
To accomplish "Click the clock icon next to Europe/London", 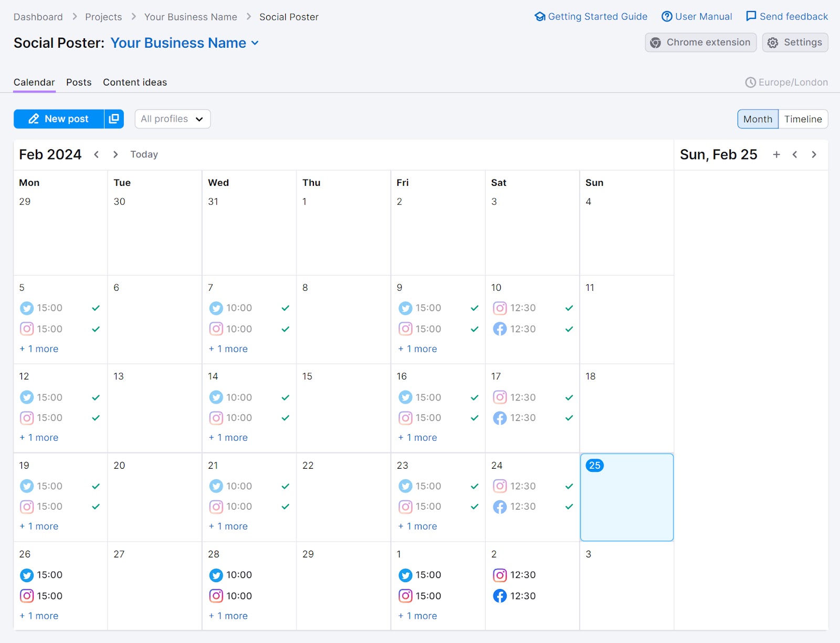I will coord(750,82).
